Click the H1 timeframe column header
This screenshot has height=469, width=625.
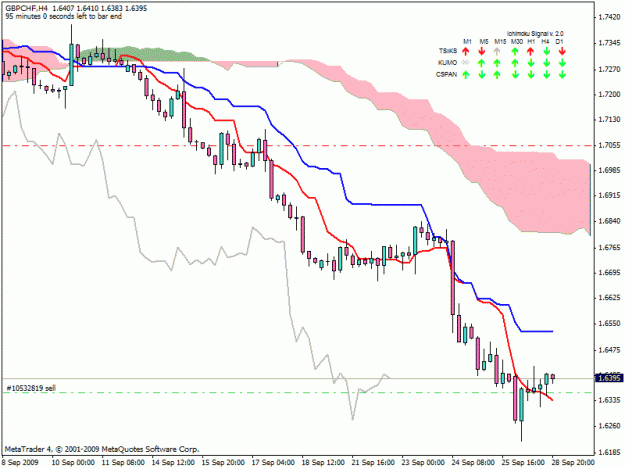pos(531,41)
